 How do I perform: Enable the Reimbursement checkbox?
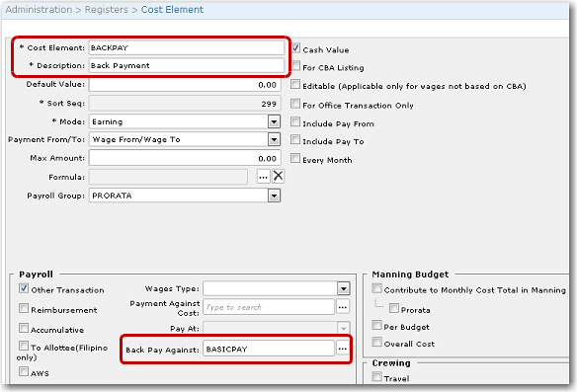24,308
